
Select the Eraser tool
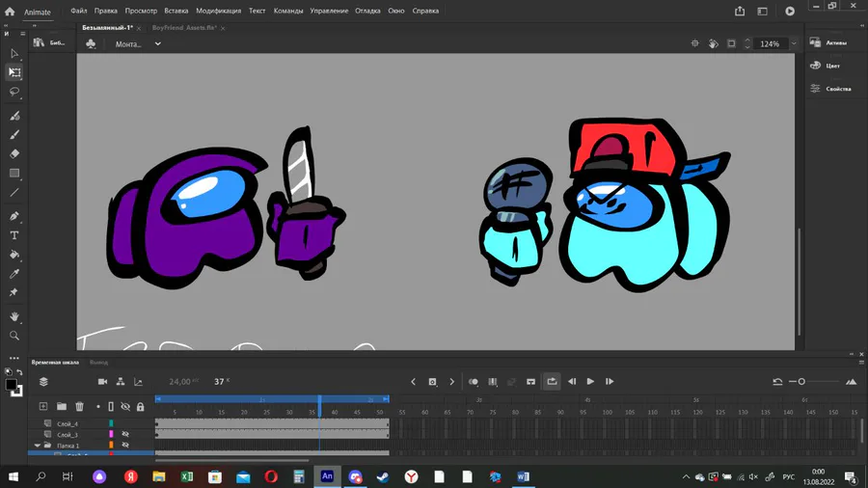click(14, 153)
